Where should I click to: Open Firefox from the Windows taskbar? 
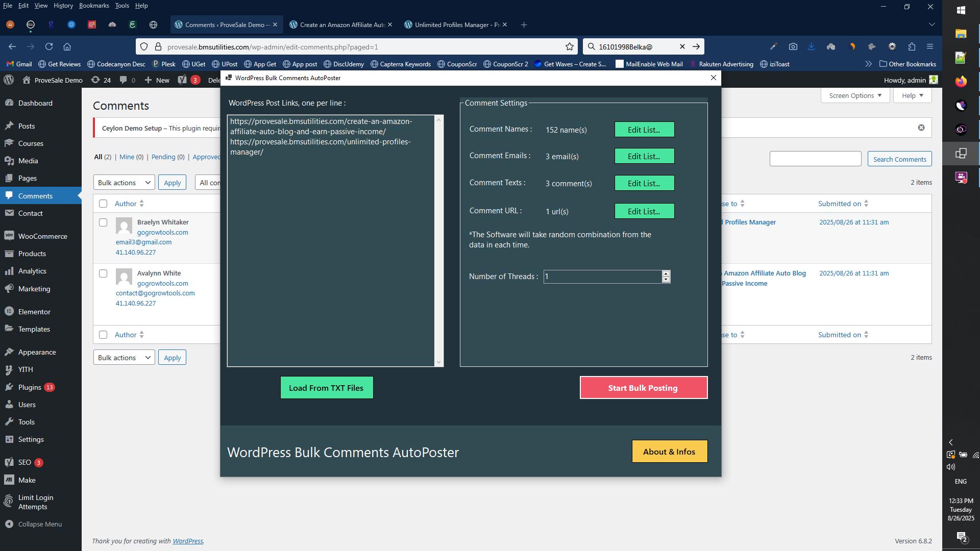coord(961,81)
